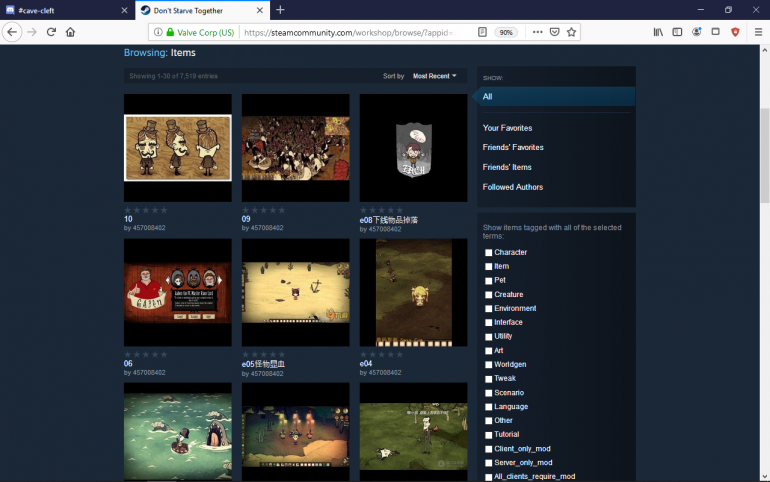Open the red shield extension icon
The image size is (770, 482).
(x=735, y=32)
